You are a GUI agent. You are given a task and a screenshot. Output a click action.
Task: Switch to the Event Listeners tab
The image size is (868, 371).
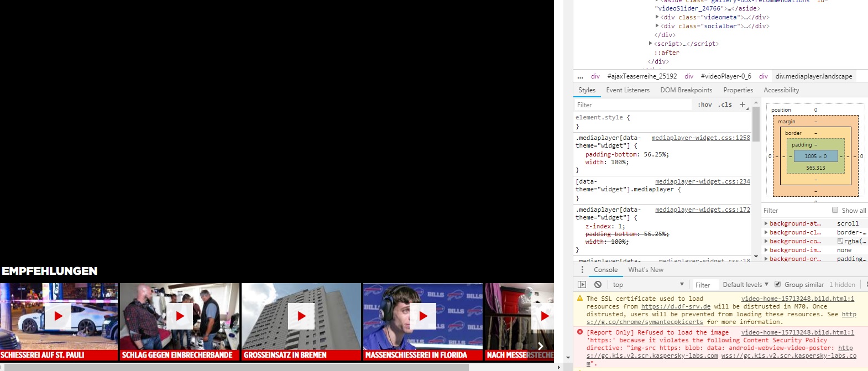pos(628,90)
